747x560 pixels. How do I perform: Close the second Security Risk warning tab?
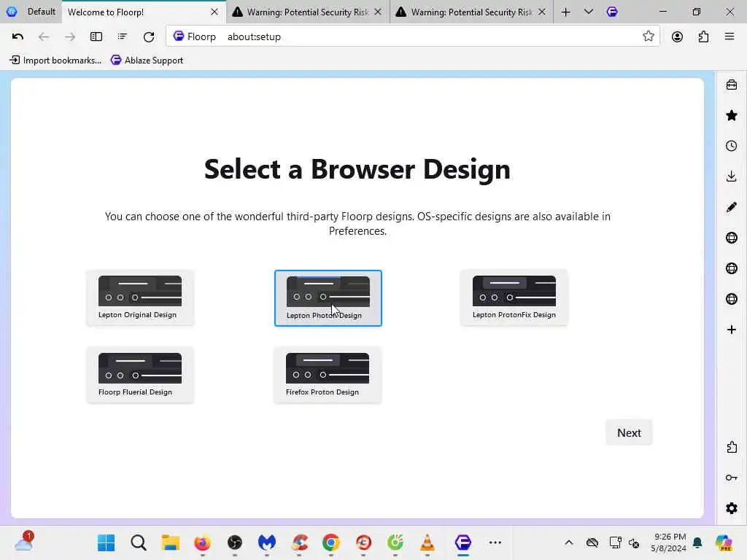542,12
